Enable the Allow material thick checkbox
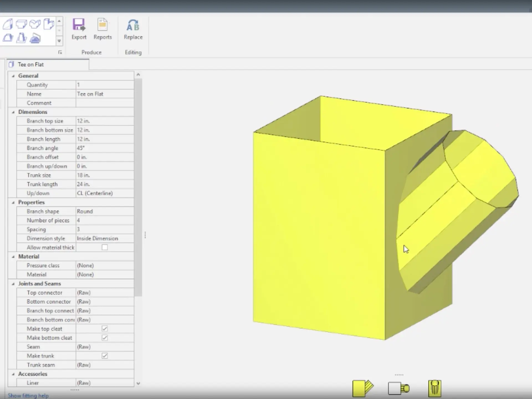The height and width of the screenshot is (399, 532). click(104, 247)
